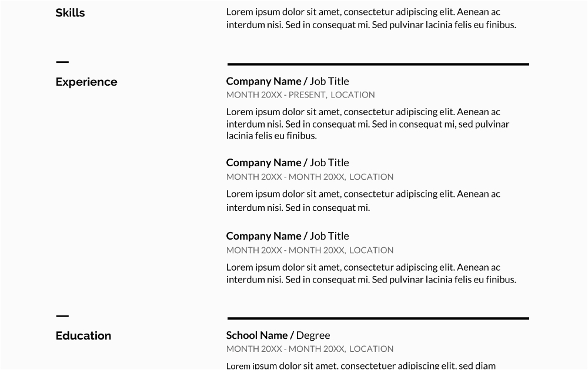Viewport: 588px width, 370px height.
Task: Click the paragraph under the third job
Action: pos(370,274)
